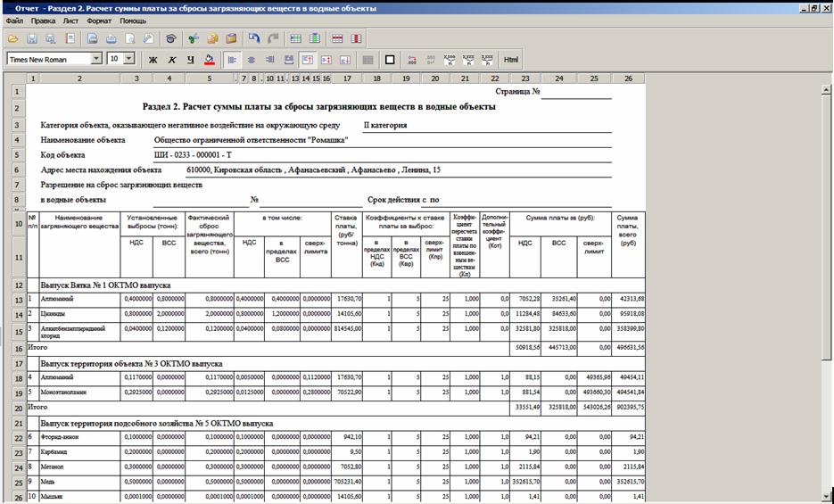This screenshot has height=504, width=834.
Task: Open the Файл menu
Action: 14,20
